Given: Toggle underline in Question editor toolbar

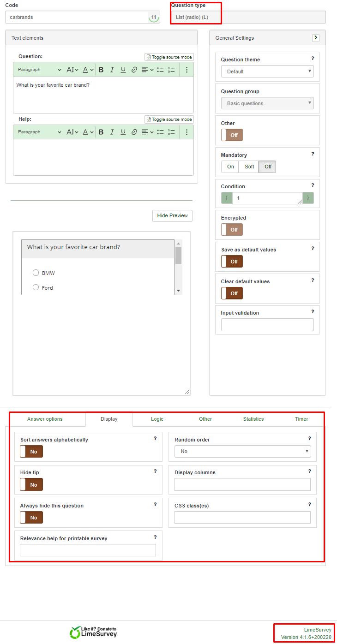Looking at the screenshot, I should 123,70.
